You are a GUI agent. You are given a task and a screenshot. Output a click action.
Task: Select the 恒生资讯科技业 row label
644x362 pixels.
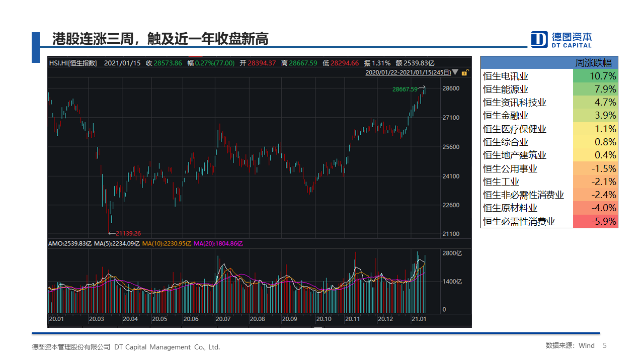515,103
